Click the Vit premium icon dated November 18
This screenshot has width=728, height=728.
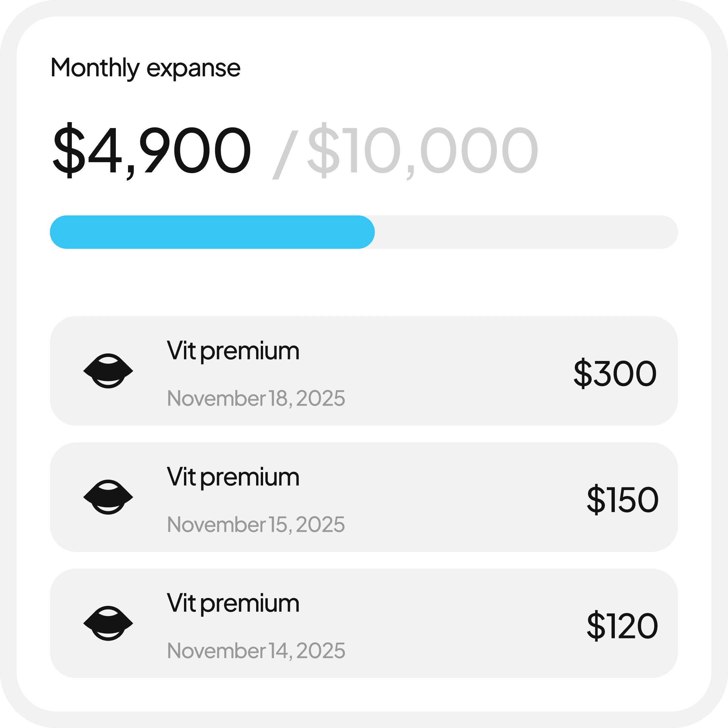108,371
